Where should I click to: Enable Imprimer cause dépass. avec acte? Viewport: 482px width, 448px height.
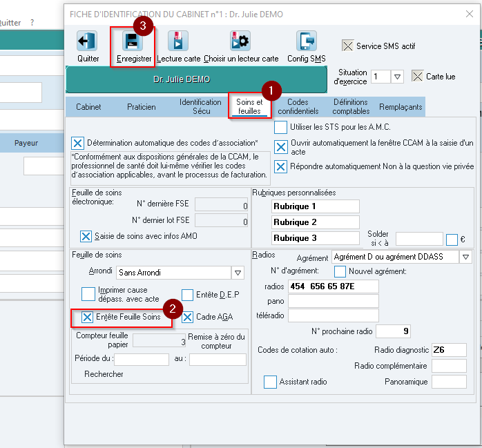click(x=88, y=294)
